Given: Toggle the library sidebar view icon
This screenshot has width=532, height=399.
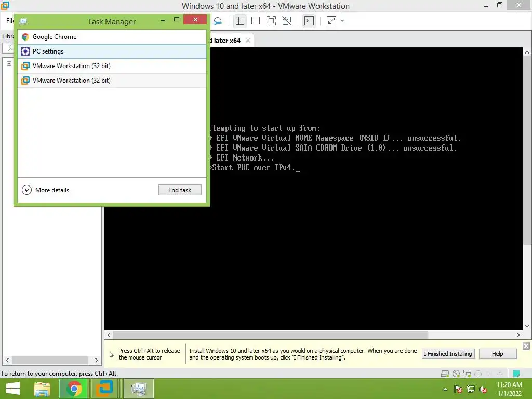Looking at the screenshot, I should coord(240,21).
